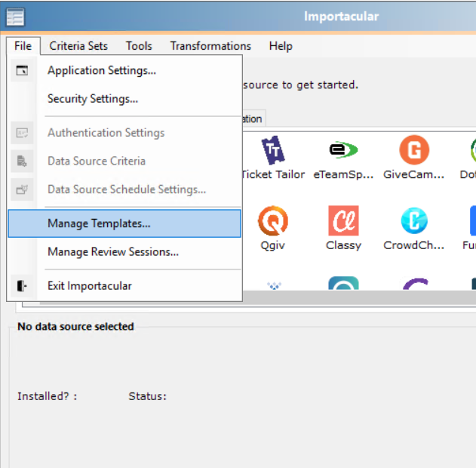Image resolution: width=476 pixels, height=468 pixels.
Task: Click the Application Settings window icon
Action: (22, 70)
